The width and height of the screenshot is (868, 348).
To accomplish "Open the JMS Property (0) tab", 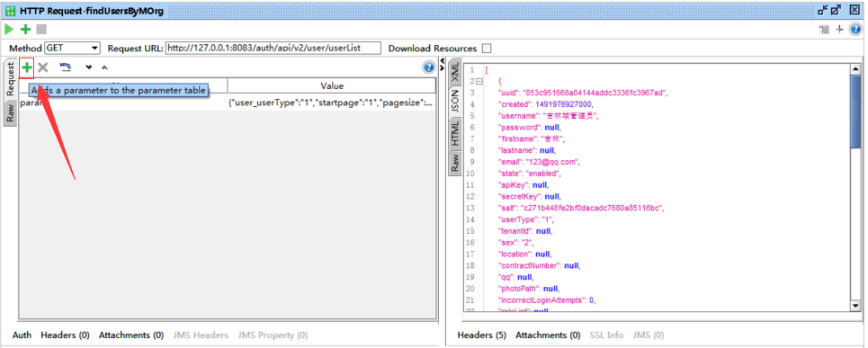I will pyautogui.click(x=273, y=335).
